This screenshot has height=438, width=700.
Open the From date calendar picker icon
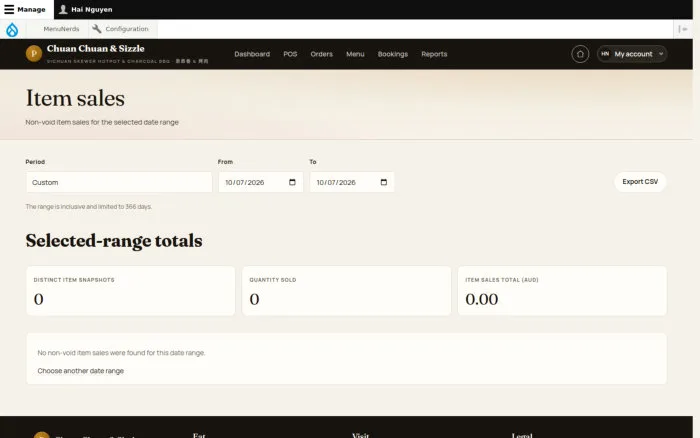[x=292, y=182]
